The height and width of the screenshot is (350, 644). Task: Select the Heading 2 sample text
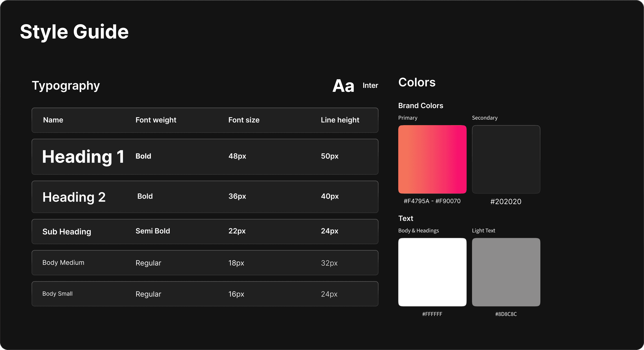(x=74, y=197)
